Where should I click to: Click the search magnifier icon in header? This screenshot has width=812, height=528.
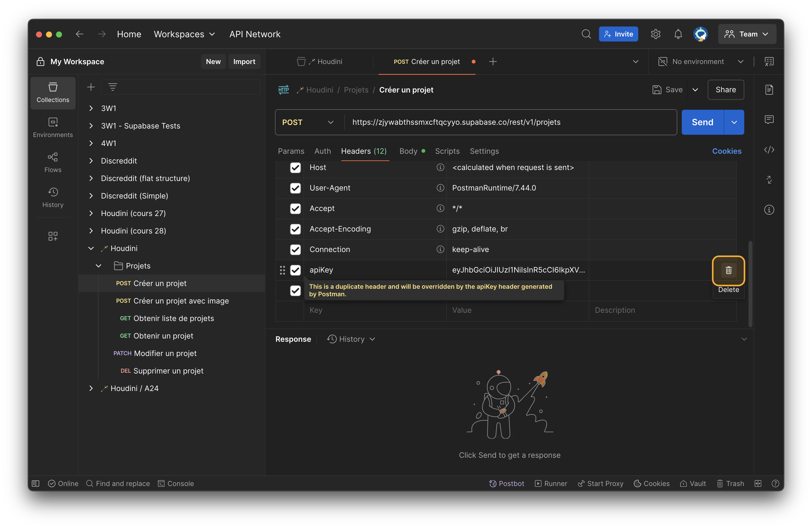pos(586,34)
